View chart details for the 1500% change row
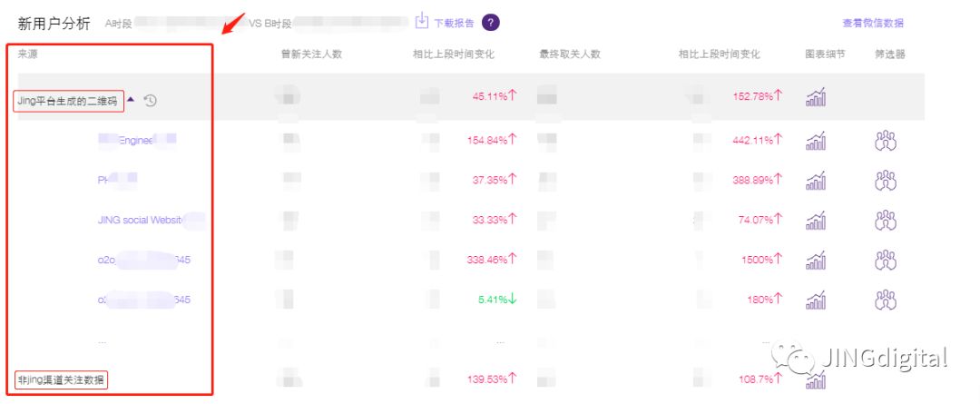This screenshot has width=980, height=404. point(816,260)
